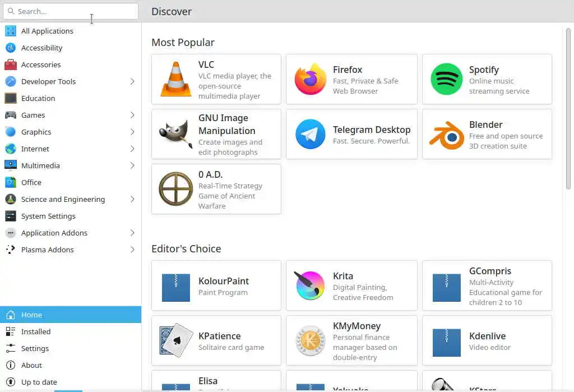The image size is (574, 392).
Task: Expand the Graphics category arrow
Action: [x=132, y=132]
